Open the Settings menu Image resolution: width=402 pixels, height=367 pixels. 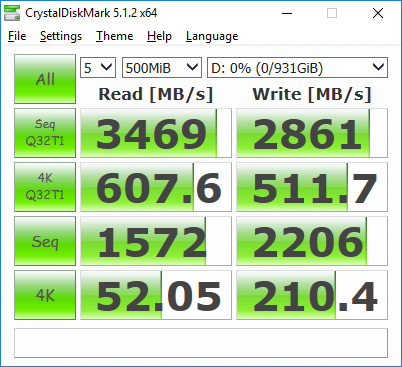pyautogui.click(x=61, y=36)
